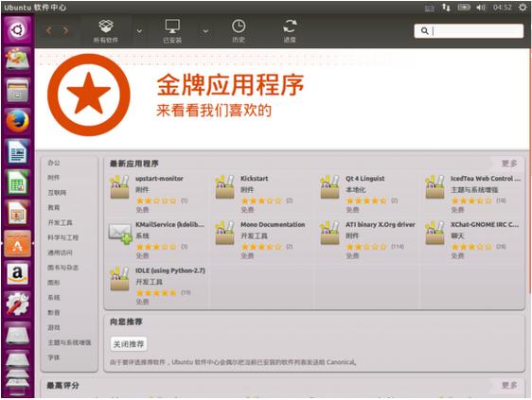Open the 影音 category
Screen dimensions: 532x400
54,313
